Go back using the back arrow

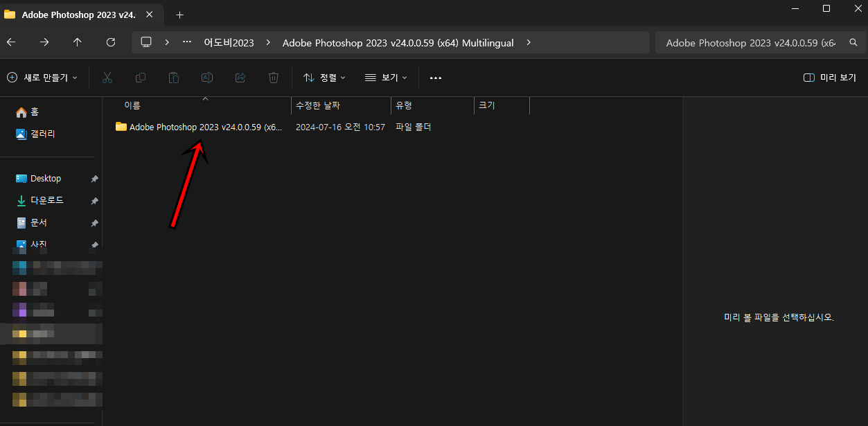pyautogui.click(x=11, y=42)
